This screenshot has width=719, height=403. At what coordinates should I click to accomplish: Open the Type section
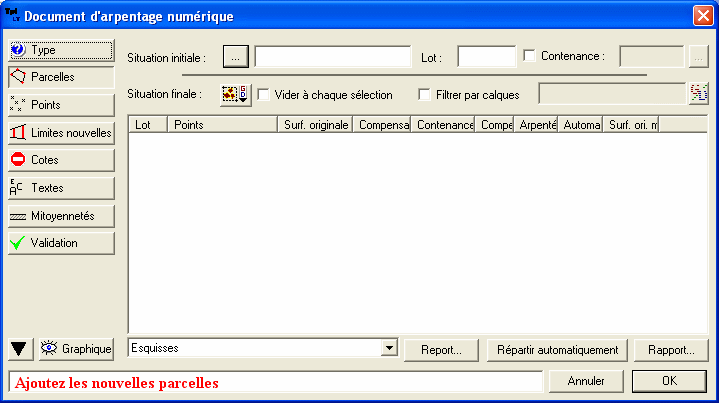[60, 49]
